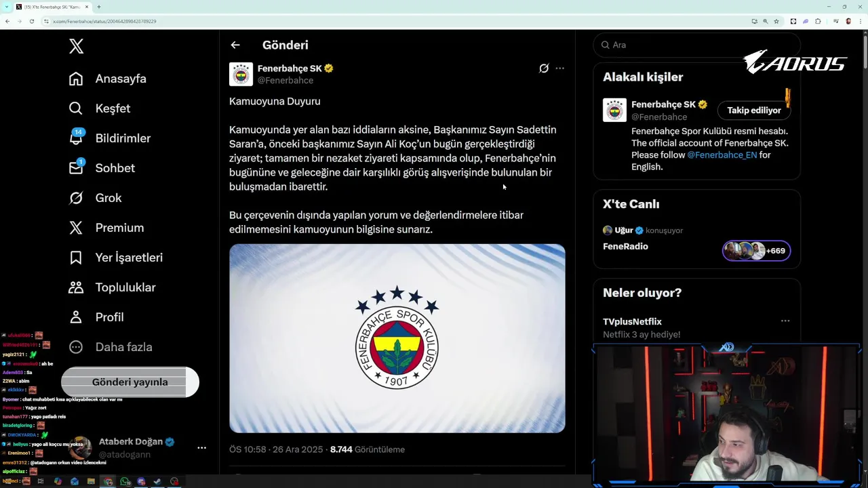Click Gönderi yayınla button
This screenshot has width=868, height=488.
coord(130,382)
